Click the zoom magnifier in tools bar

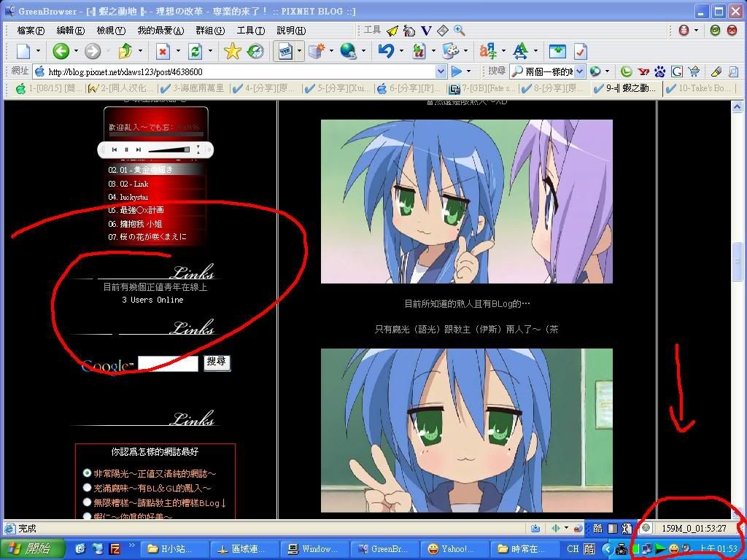pos(460,31)
